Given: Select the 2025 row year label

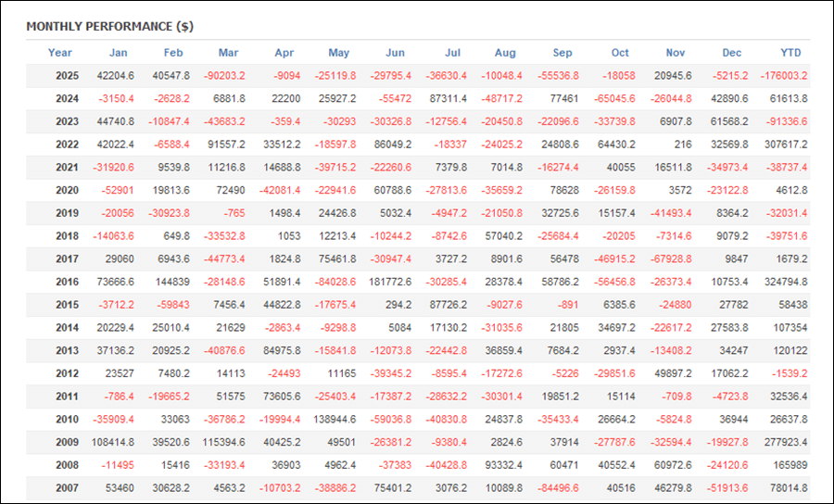Looking at the screenshot, I should click(x=66, y=76).
